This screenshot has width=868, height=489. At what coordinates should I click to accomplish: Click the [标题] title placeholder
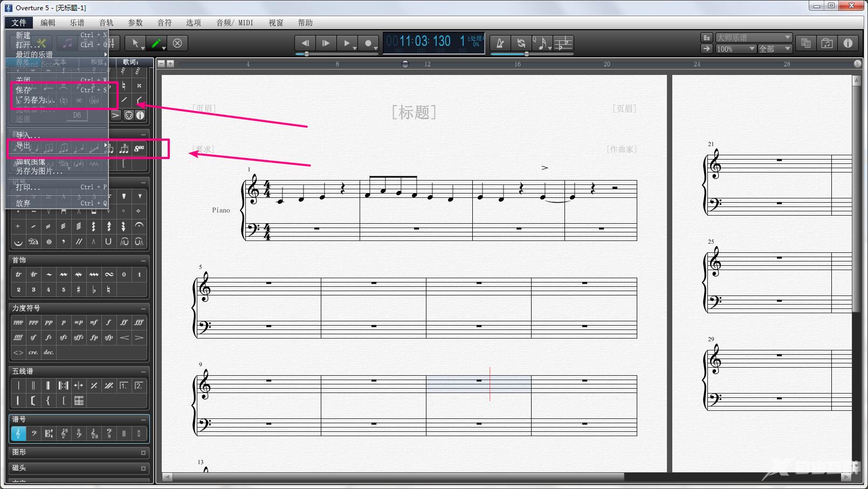pyautogui.click(x=414, y=112)
